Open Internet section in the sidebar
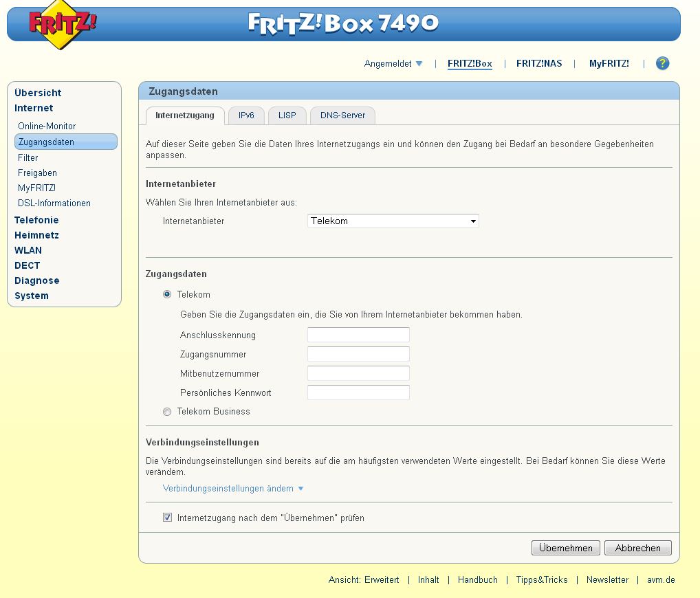The width and height of the screenshot is (700, 598). 34,108
